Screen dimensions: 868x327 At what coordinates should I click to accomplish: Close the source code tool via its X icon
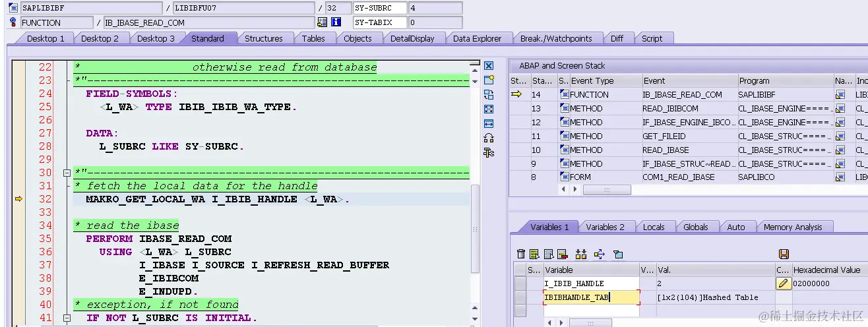pyautogui.click(x=489, y=66)
